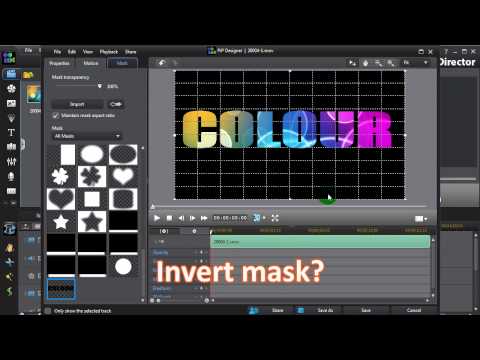
Task: Open Audio Mixing Room sliders icon
Action: (x=11, y=162)
